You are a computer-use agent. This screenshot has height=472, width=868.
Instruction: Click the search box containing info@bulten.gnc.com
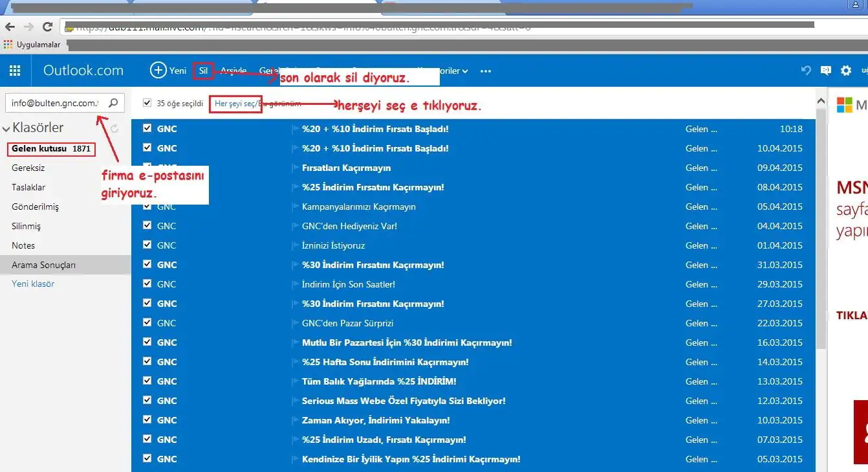point(55,102)
